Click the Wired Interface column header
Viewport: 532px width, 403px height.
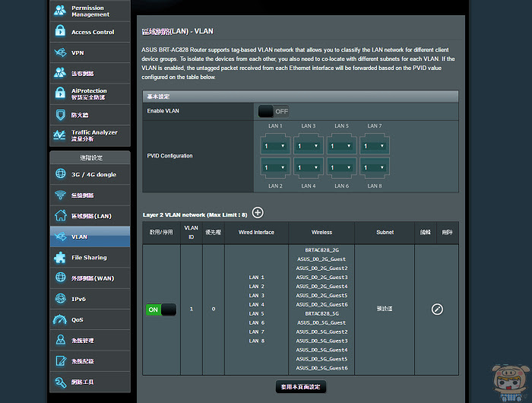tap(256, 233)
